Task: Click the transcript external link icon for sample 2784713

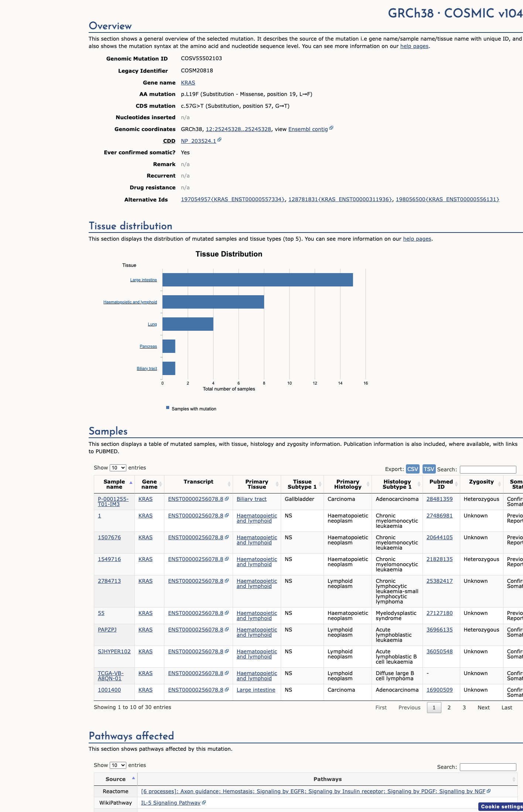Action: [227, 581]
